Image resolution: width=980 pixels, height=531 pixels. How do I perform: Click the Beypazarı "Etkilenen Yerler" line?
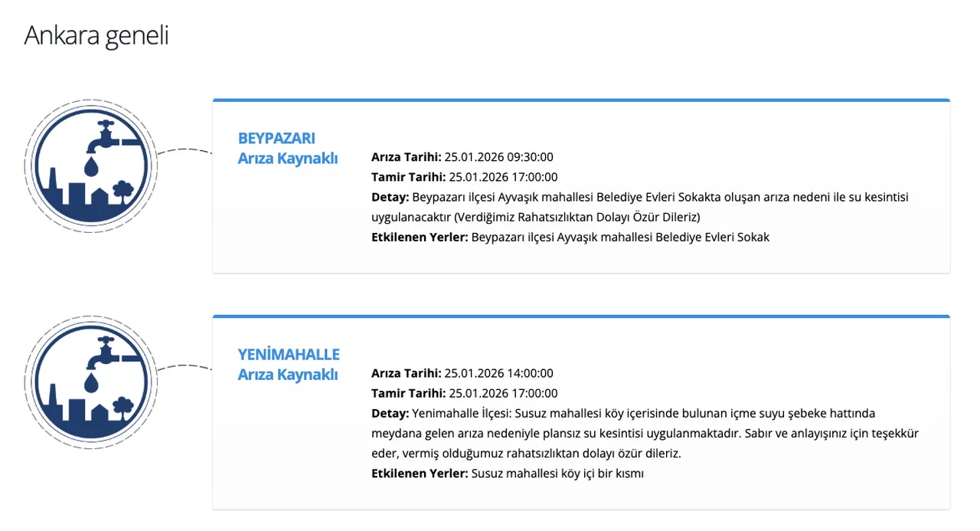(570, 237)
